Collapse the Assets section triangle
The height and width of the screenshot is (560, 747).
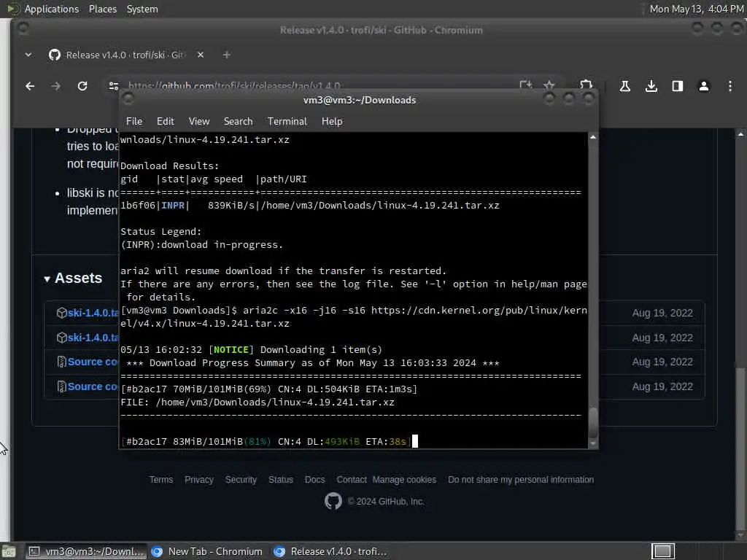[47, 279]
